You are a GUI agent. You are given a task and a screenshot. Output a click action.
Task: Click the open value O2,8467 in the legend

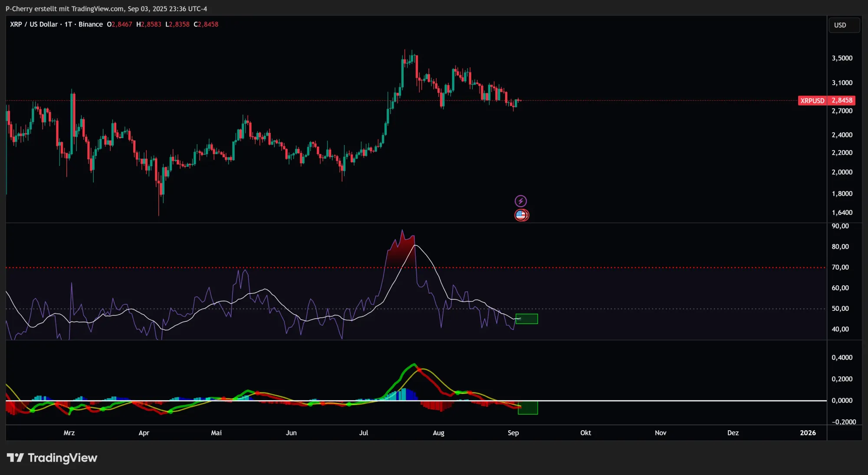[120, 24]
